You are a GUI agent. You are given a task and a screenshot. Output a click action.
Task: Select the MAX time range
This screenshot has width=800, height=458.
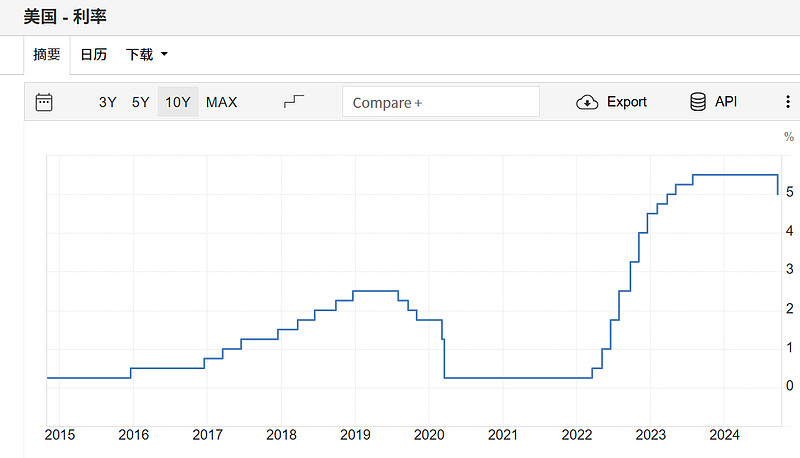(221, 102)
